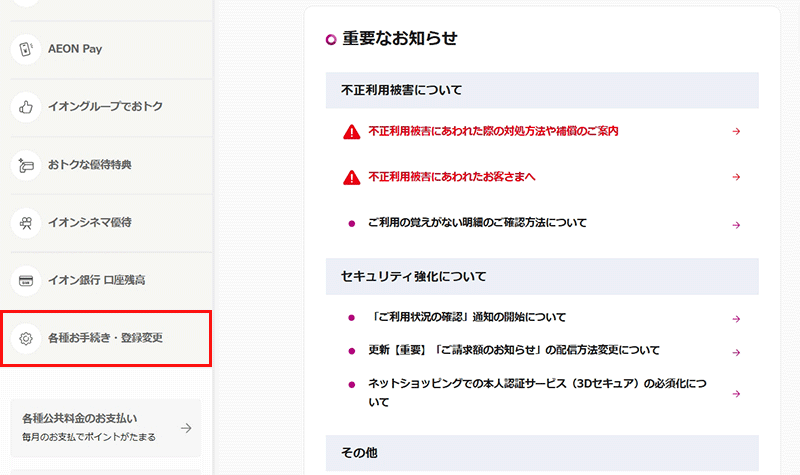Open the 各種お手続き・登録変更 menu item
800x475 pixels.
click(x=105, y=338)
